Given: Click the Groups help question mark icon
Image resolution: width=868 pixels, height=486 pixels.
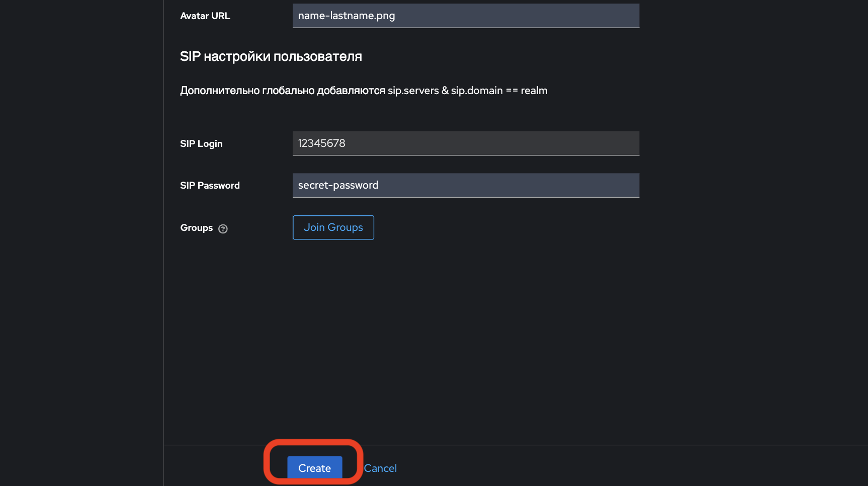Looking at the screenshot, I should [223, 229].
